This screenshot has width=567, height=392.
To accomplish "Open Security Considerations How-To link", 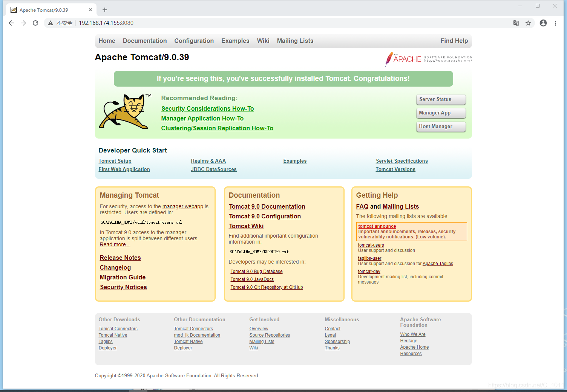I will tap(208, 108).
